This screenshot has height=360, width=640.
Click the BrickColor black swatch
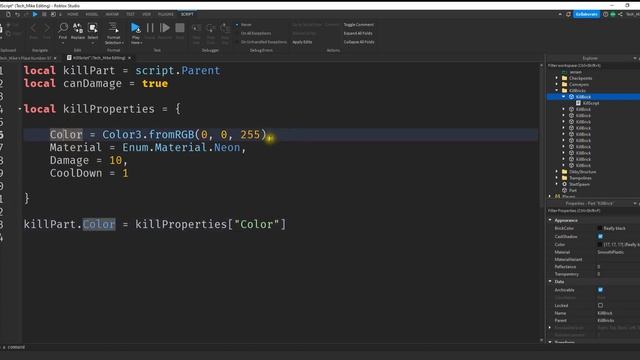pyautogui.click(x=600, y=229)
